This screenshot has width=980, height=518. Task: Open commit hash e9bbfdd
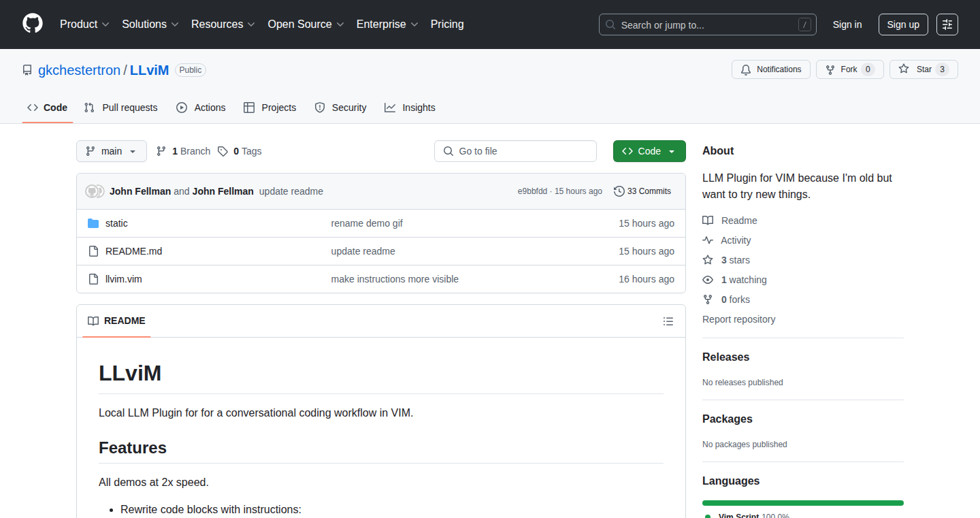[532, 191]
